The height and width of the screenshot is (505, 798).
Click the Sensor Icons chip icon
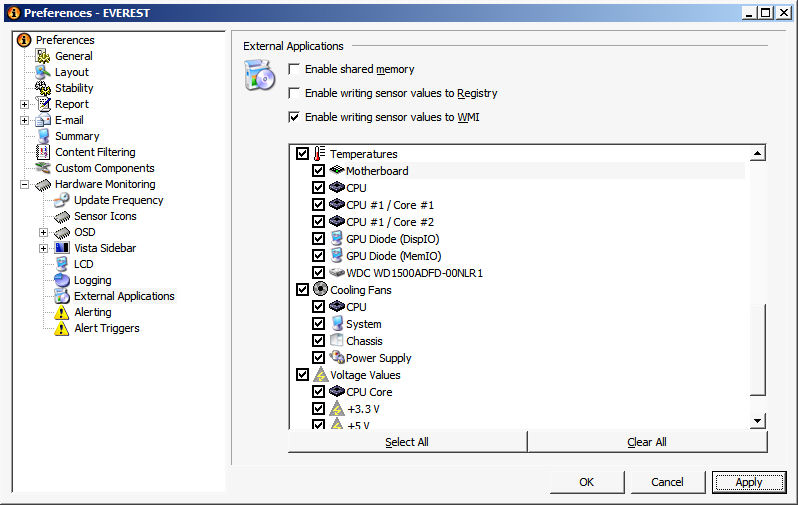pos(62,216)
